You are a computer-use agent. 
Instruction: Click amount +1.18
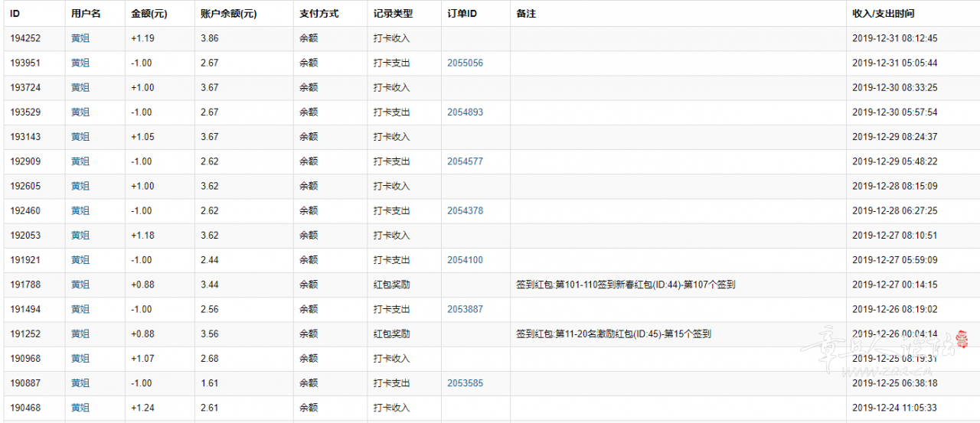pyautogui.click(x=142, y=236)
